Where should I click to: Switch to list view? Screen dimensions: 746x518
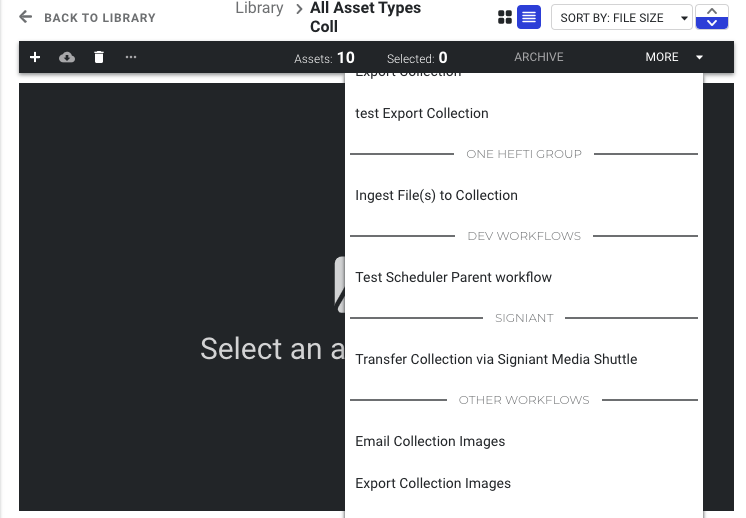(x=529, y=18)
